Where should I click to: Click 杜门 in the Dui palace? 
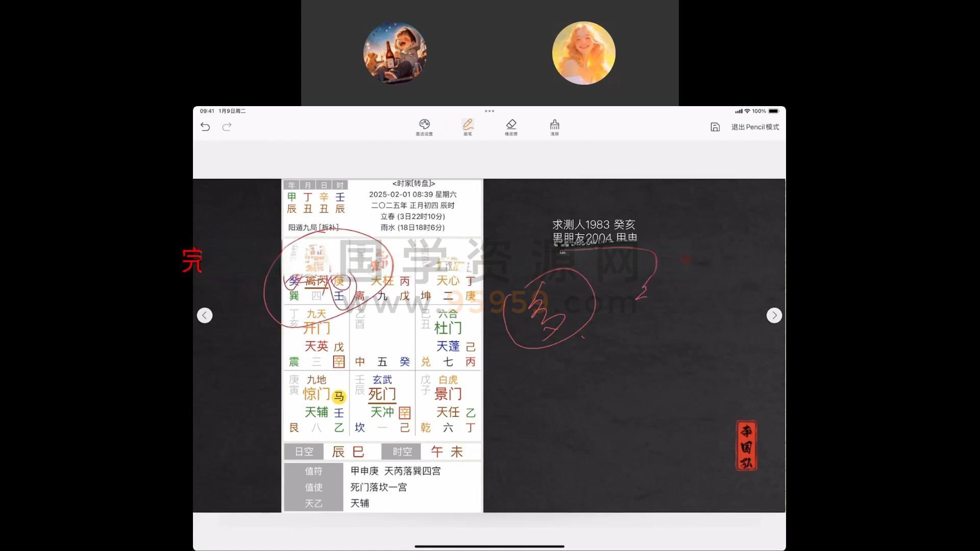(x=448, y=328)
